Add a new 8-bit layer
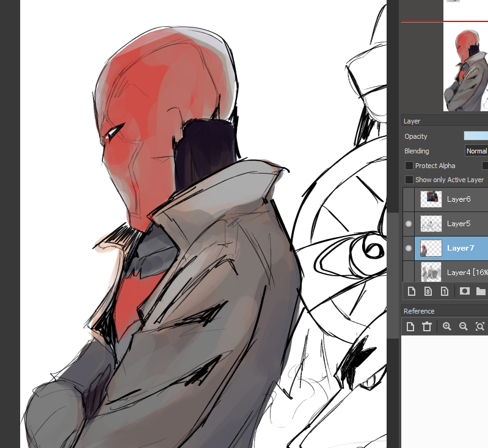Image resolution: width=488 pixels, height=448 pixels. click(428, 292)
